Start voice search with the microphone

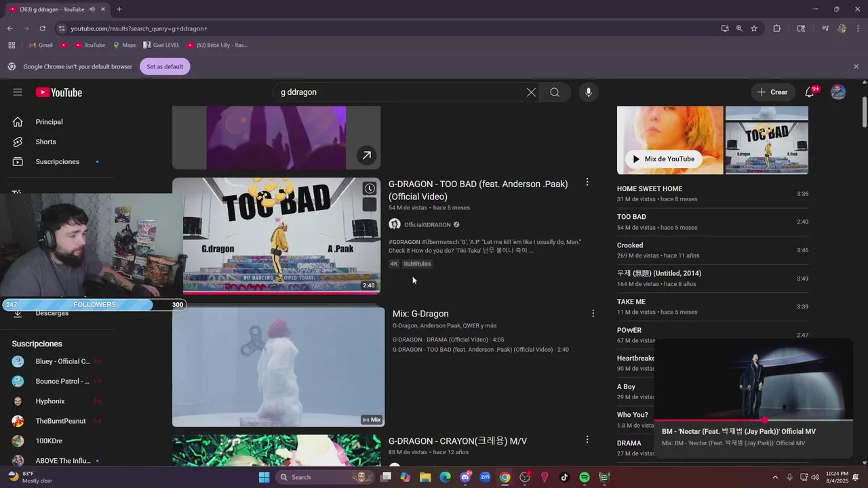[588, 92]
